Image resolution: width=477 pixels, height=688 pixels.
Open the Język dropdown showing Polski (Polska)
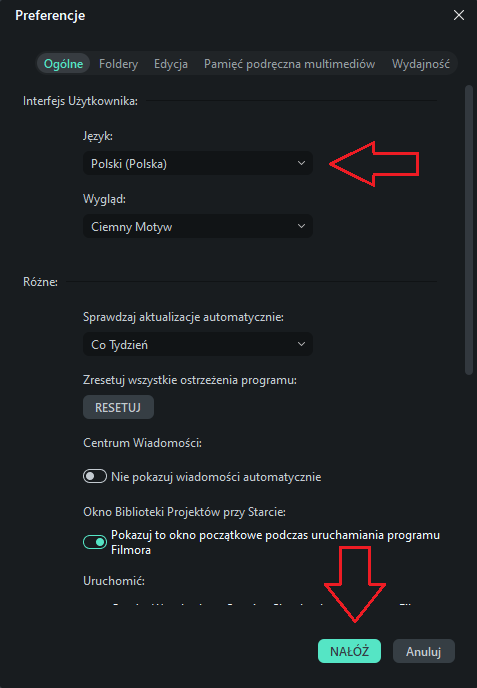pyautogui.click(x=198, y=163)
